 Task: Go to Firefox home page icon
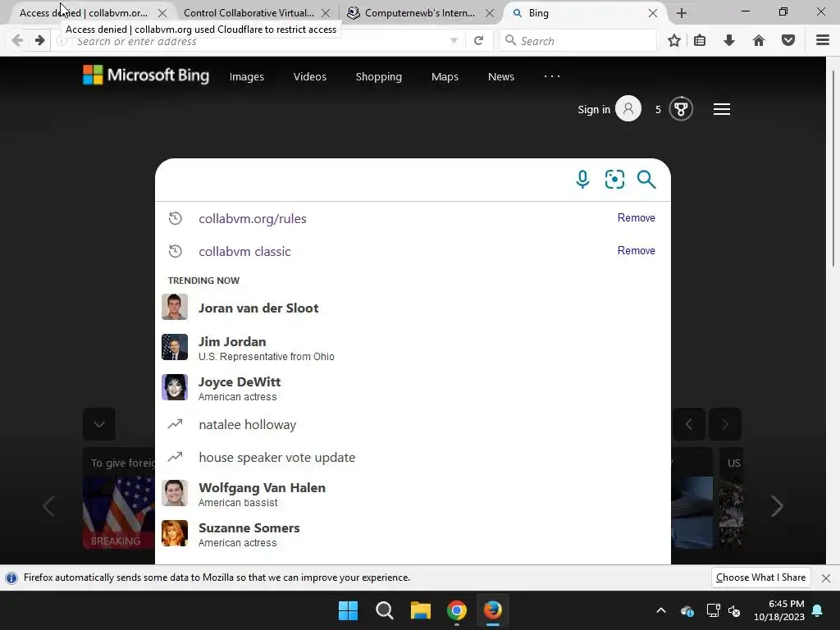pyautogui.click(x=759, y=40)
